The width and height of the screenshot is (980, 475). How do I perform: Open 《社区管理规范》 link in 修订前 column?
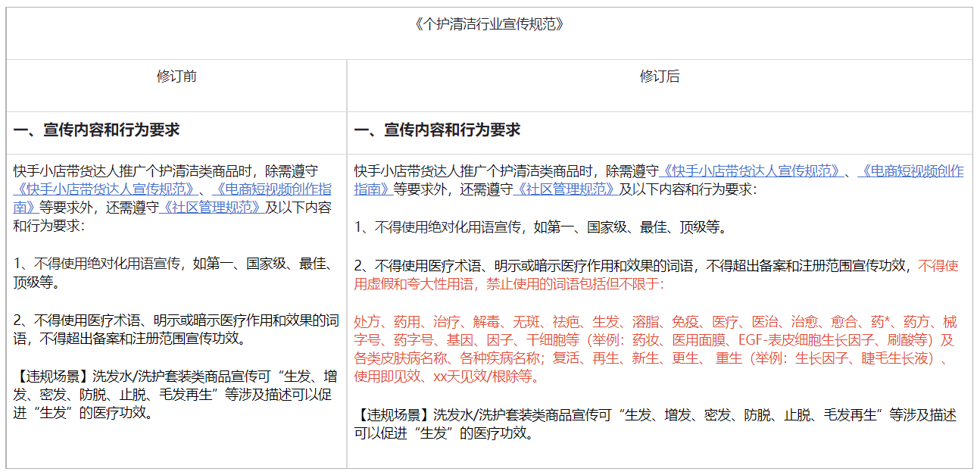(x=211, y=207)
